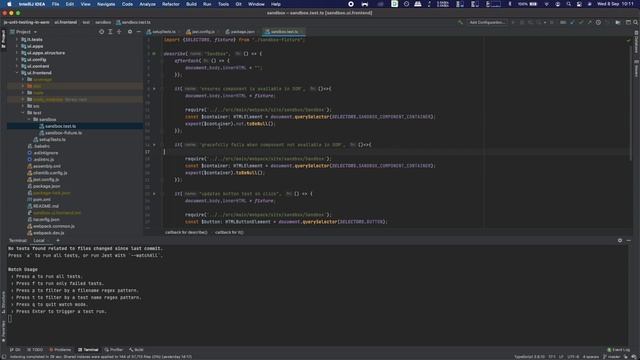Click the collapse all icon in Project panel header

coord(119,32)
